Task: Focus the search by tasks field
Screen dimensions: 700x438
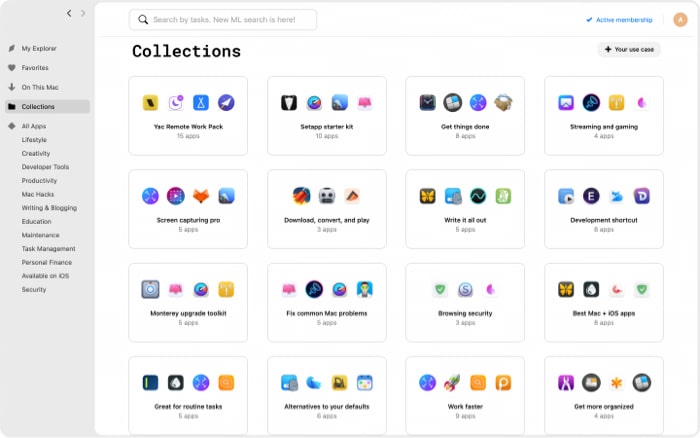Action: 223,20
